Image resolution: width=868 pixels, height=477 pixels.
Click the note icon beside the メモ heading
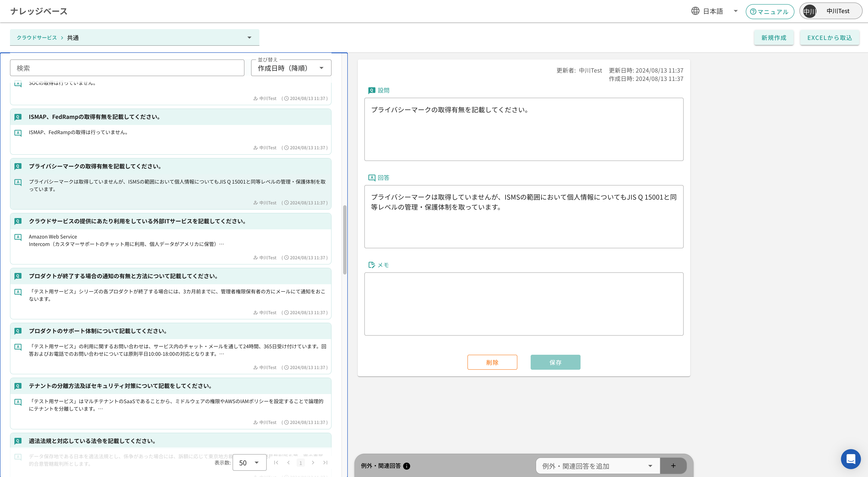372,265
